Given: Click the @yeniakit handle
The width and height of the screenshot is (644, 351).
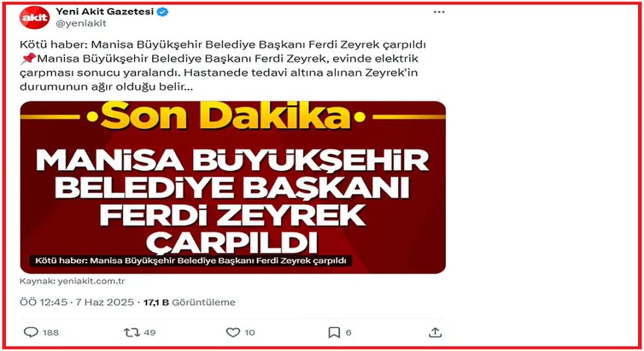Looking at the screenshot, I should click(81, 23).
